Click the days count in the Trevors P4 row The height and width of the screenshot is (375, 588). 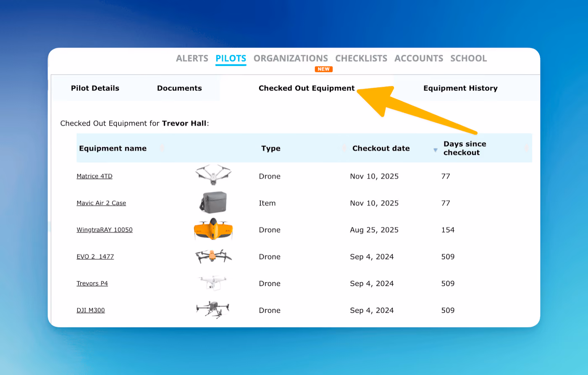tap(448, 284)
